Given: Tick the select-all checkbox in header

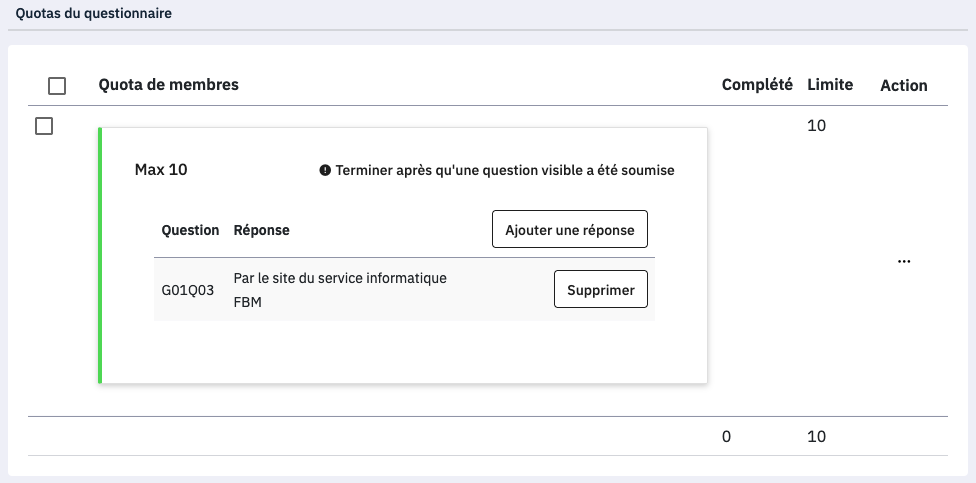Looking at the screenshot, I should pyautogui.click(x=57, y=86).
